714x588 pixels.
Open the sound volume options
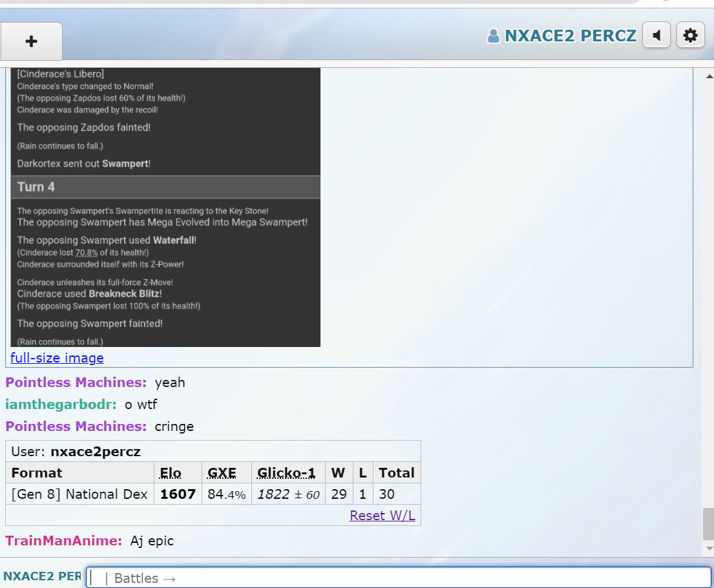(656, 36)
